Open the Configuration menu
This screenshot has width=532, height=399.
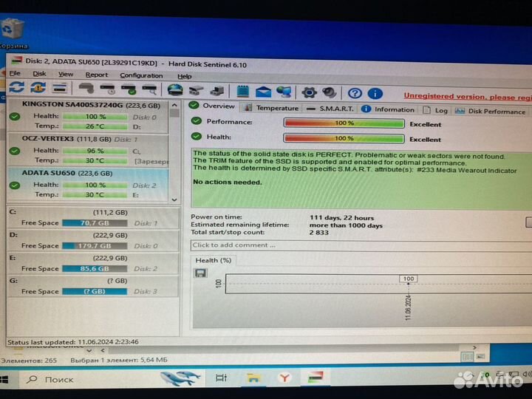tap(141, 75)
